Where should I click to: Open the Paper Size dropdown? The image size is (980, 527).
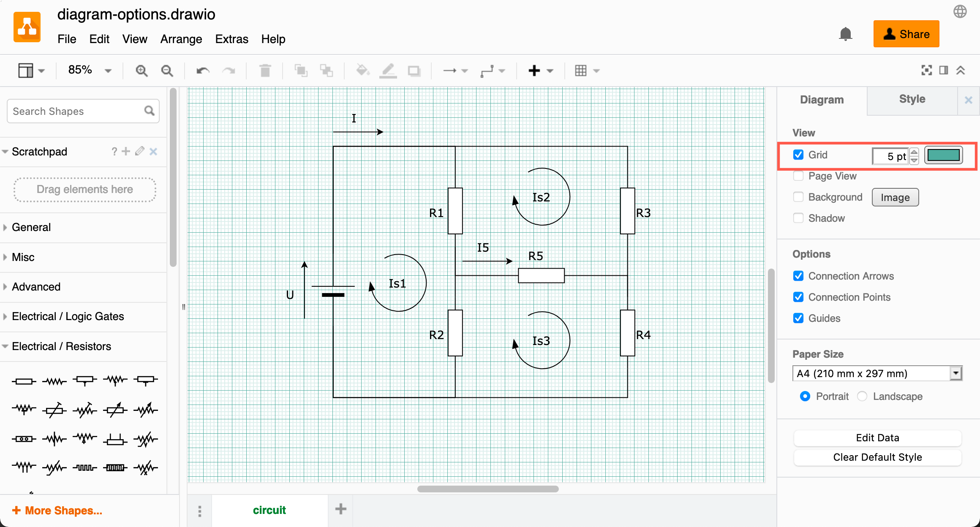[956, 373]
